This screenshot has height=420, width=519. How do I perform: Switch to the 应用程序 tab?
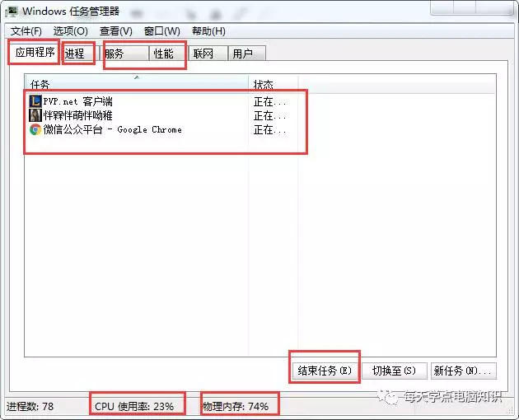(35, 52)
